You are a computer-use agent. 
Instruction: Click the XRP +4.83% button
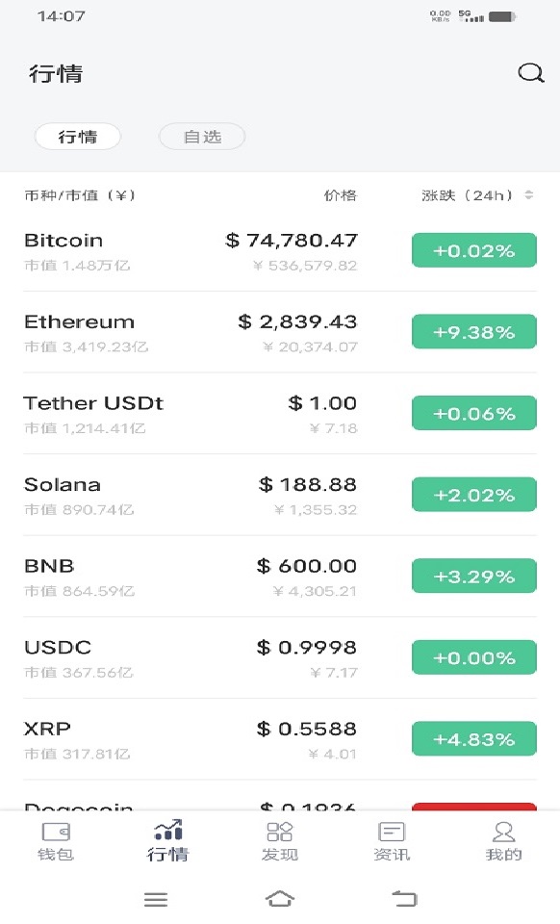(x=474, y=738)
